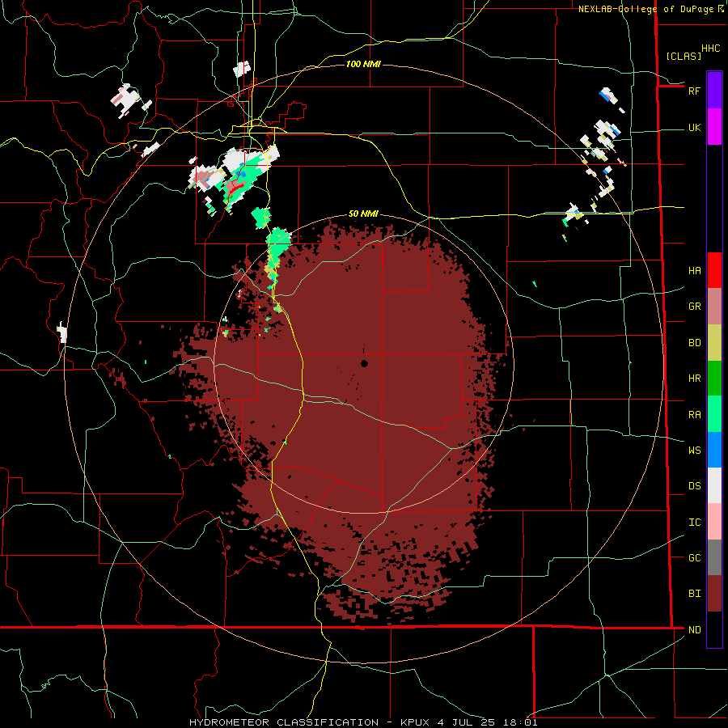Click the HR dark green legend swatch

(x=714, y=379)
